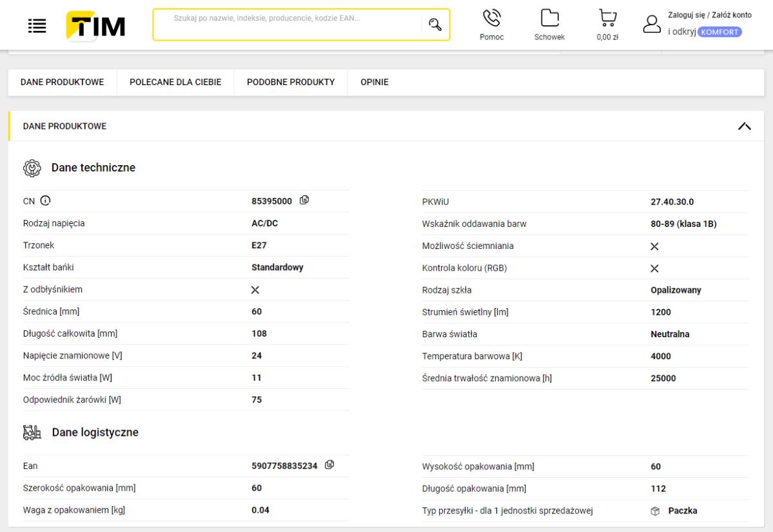773x532 pixels.
Task: Copy the CN code 85395000
Action: (304, 200)
